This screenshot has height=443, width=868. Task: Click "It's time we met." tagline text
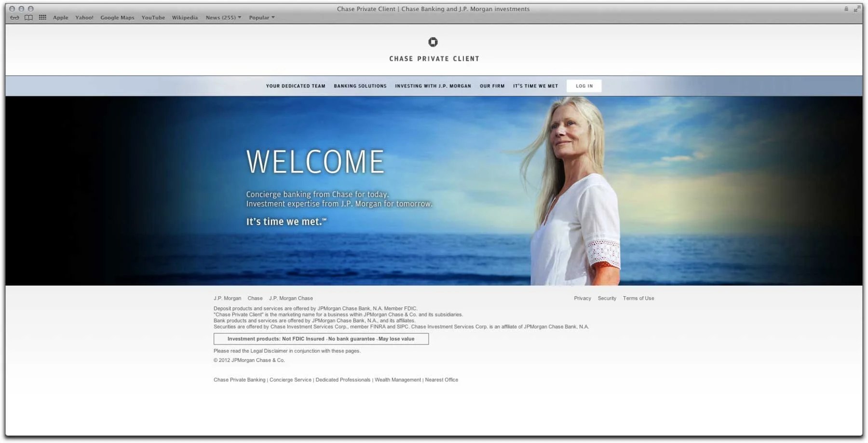click(286, 221)
